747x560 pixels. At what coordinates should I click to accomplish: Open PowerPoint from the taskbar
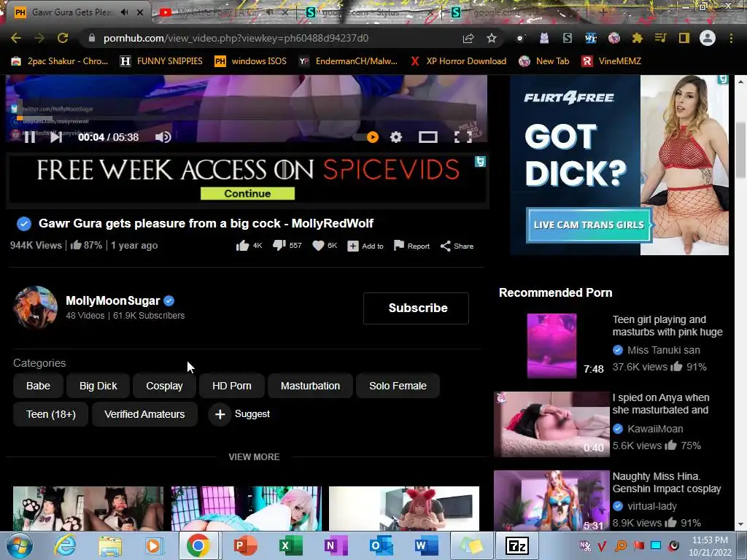tap(245, 545)
